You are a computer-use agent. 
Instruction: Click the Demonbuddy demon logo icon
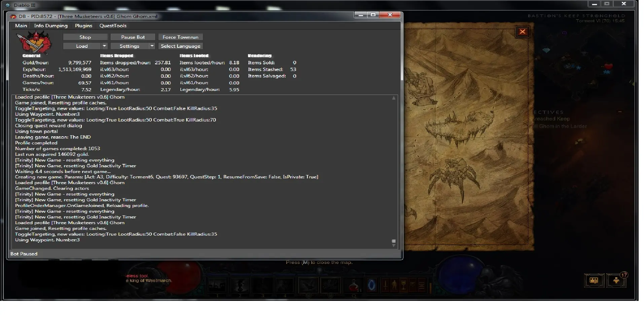(x=35, y=42)
